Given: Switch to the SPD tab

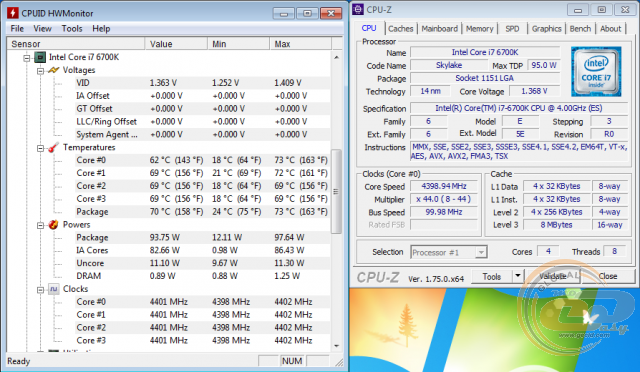Looking at the screenshot, I should pos(512,29).
